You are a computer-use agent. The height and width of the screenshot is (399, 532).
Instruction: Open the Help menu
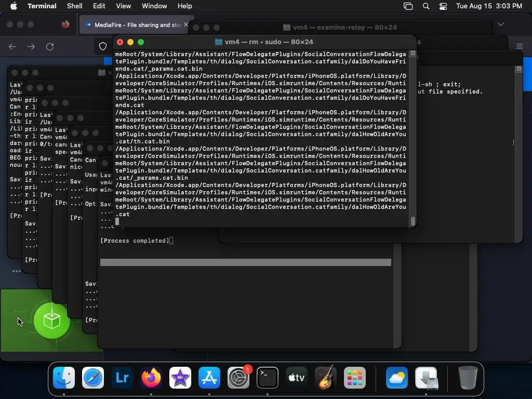[x=184, y=6]
